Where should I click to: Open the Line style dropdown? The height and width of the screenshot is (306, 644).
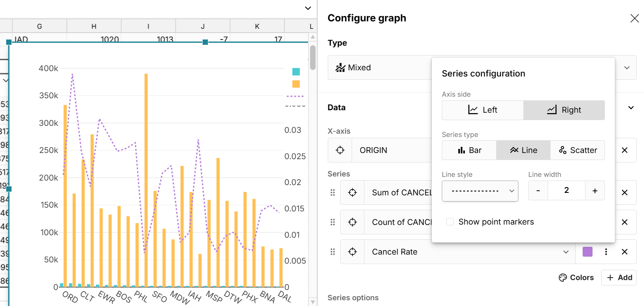click(x=480, y=191)
